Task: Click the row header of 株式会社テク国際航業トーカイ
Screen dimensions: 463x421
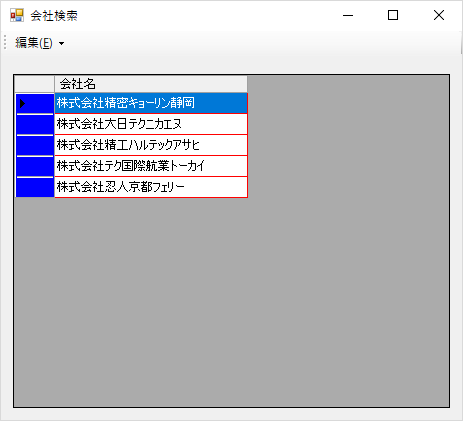Action: [35, 166]
